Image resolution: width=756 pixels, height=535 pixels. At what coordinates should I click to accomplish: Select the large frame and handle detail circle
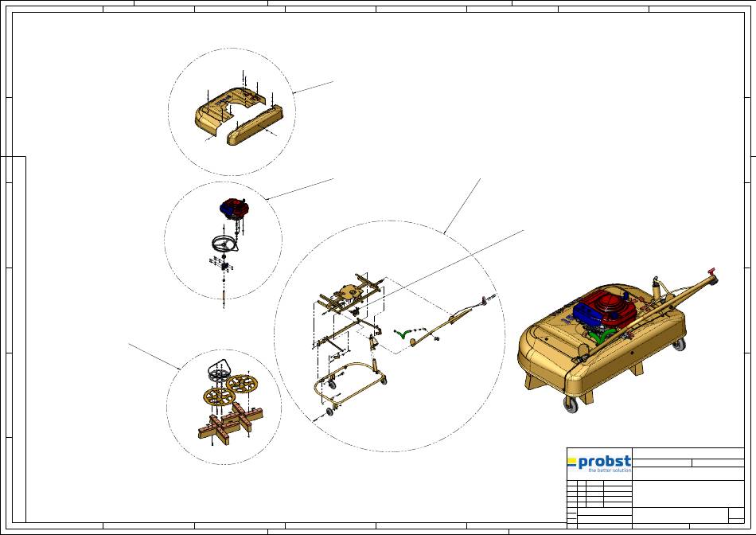(x=390, y=336)
